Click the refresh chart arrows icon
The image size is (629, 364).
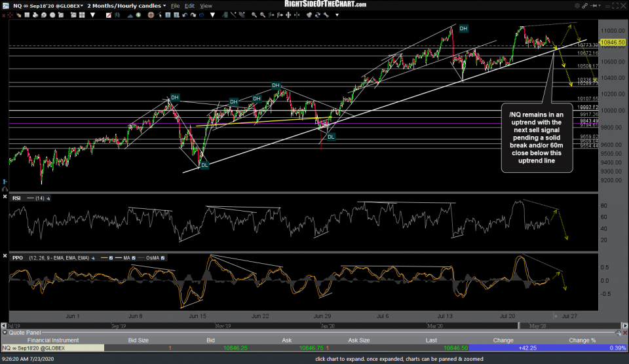point(318,15)
